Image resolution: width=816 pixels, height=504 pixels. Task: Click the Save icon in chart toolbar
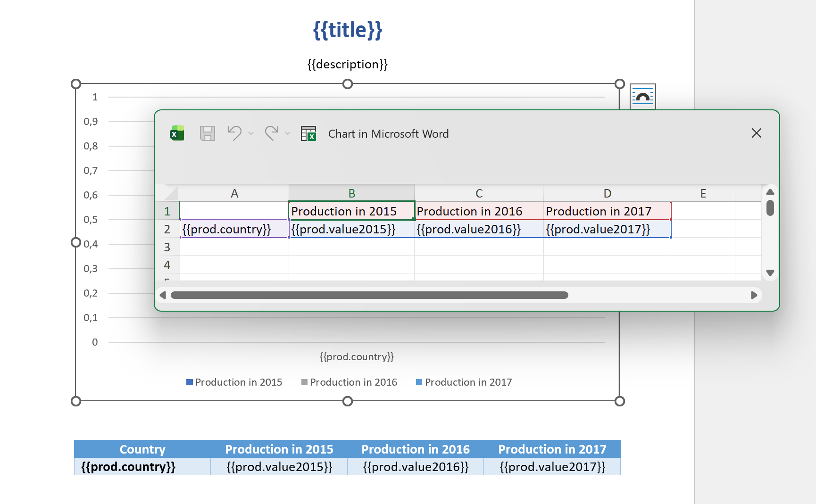[207, 133]
